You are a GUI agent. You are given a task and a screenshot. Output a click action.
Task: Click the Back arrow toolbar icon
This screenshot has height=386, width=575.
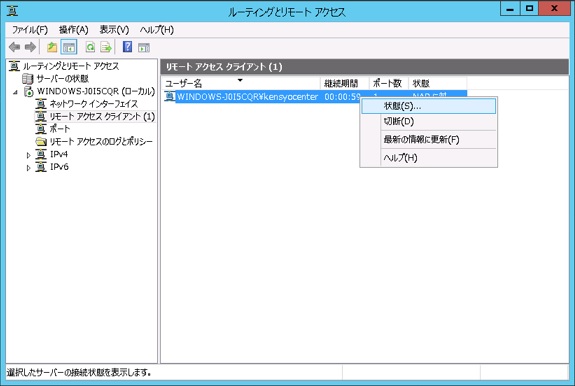coord(15,47)
